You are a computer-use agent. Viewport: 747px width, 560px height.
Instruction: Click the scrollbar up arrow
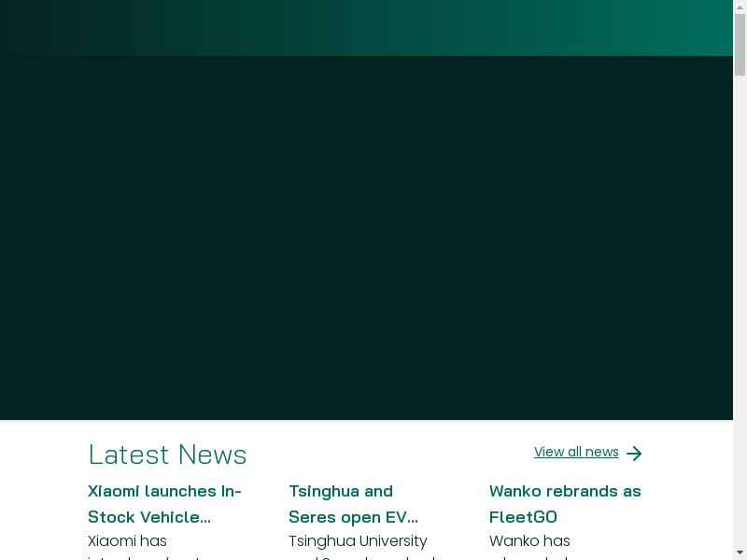tap(740, 7)
